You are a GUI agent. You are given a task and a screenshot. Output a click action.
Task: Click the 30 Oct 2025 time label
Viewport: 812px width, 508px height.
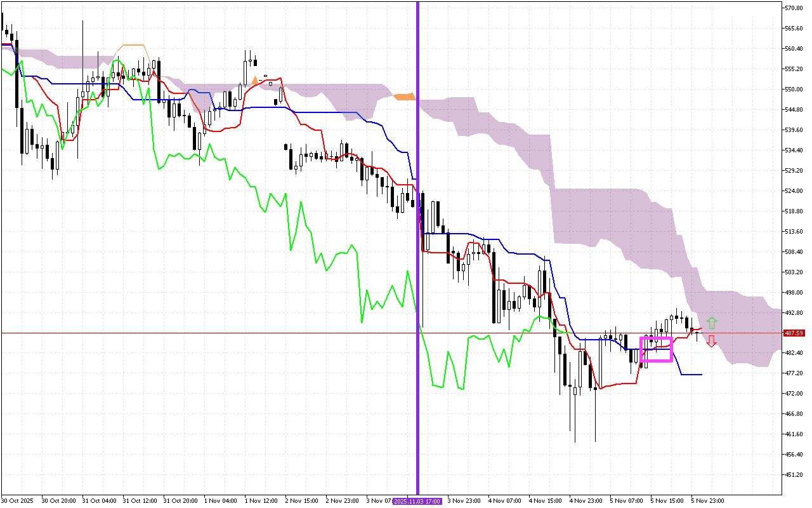pyautogui.click(x=16, y=501)
